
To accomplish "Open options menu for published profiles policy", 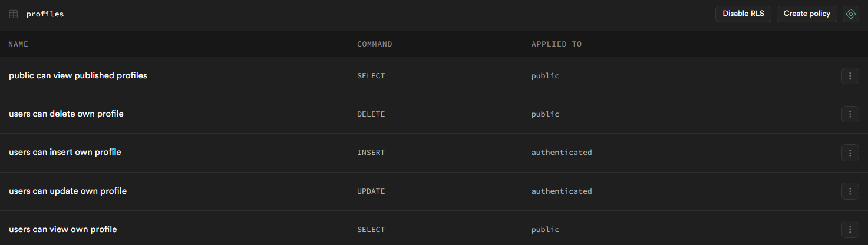I will tap(850, 76).
